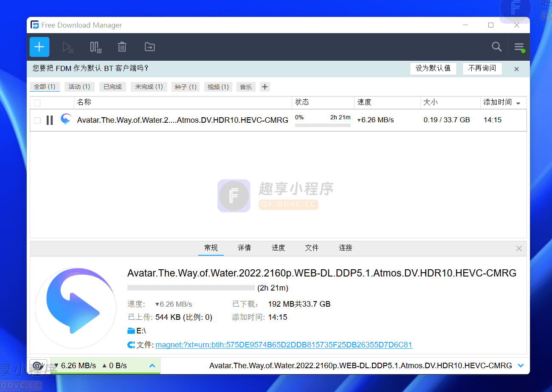The width and height of the screenshot is (552, 392).
Task: Filter by 全部 (1) tag
Action: tap(45, 87)
